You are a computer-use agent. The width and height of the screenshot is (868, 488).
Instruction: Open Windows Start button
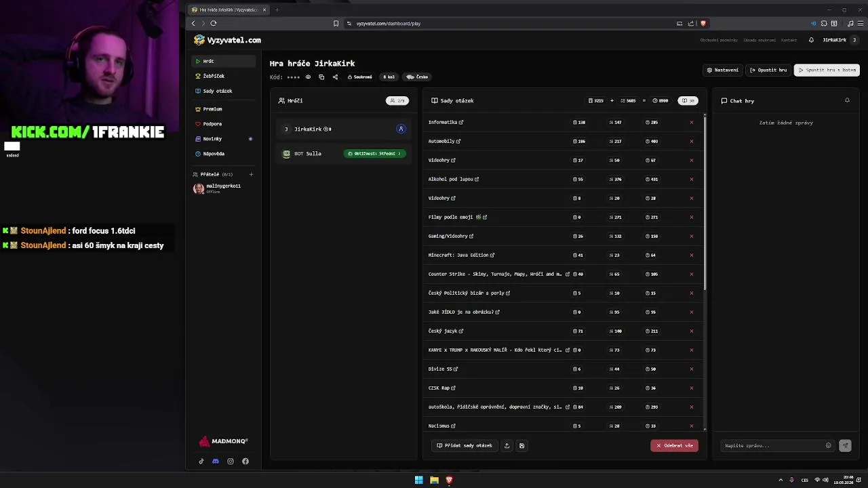click(x=418, y=480)
